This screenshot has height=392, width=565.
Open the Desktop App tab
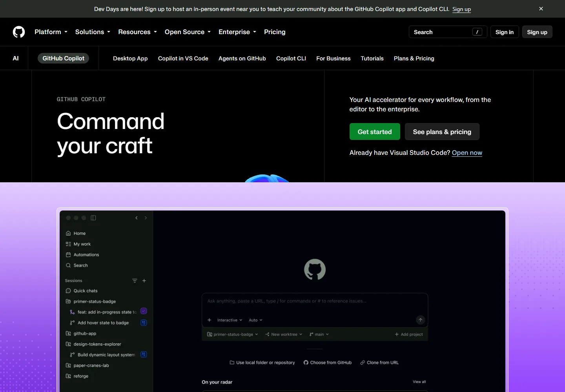point(130,58)
